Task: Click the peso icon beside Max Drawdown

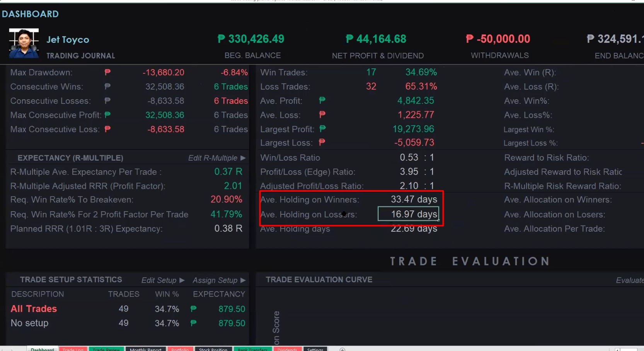Action: (x=107, y=72)
